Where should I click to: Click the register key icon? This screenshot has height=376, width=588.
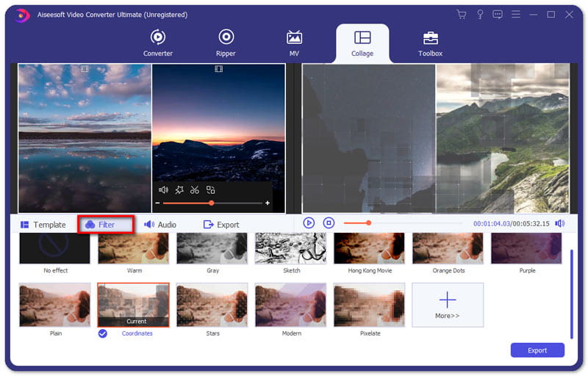pos(480,15)
